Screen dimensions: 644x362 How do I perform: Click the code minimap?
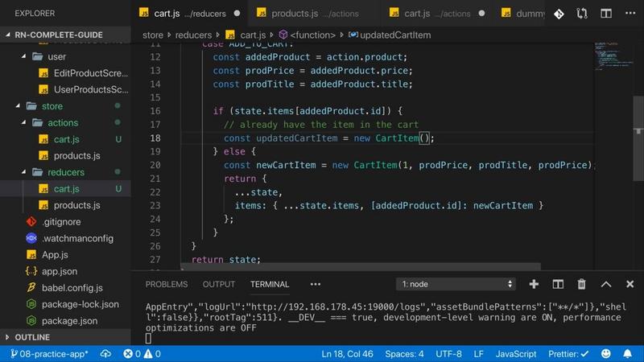click(613, 56)
